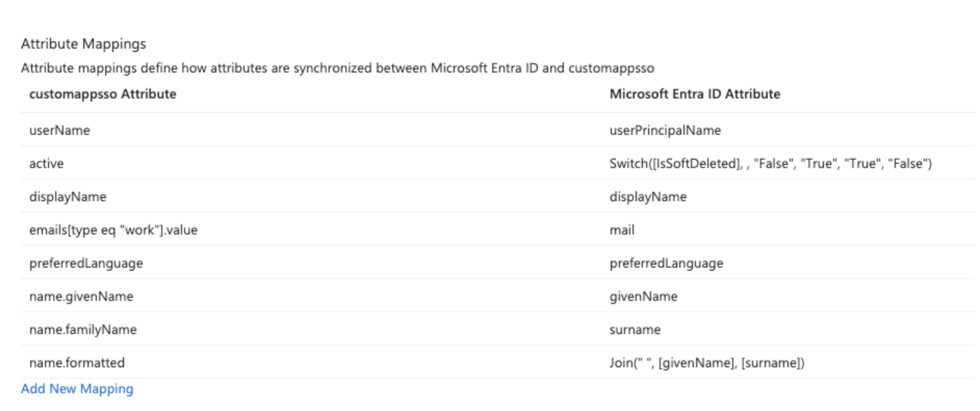The height and width of the screenshot is (411, 980).
Task: Click the customappsso Attribute column header
Action: [103, 94]
